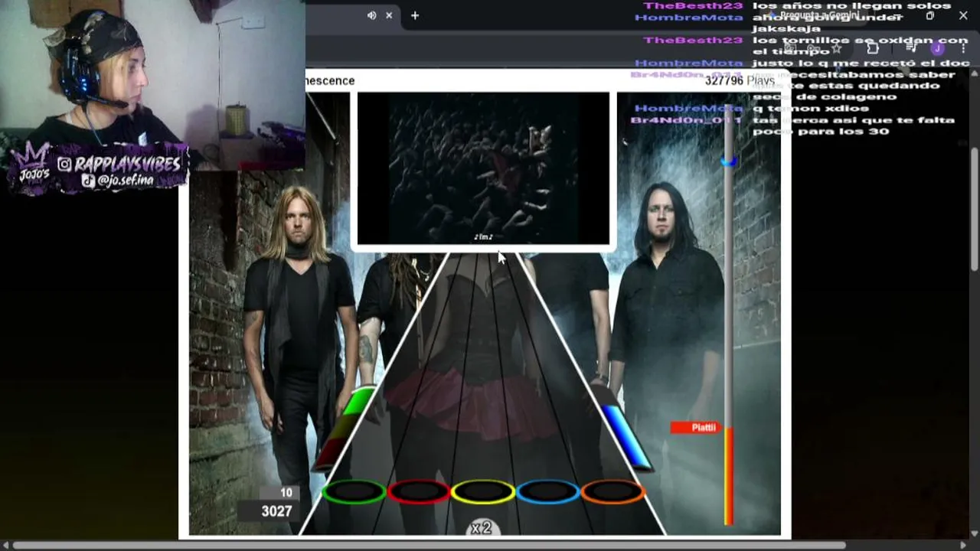The width and height of the screenshot is (980, 551).
Task: Open the browser three-dot menu
Action: coord(963,49)
